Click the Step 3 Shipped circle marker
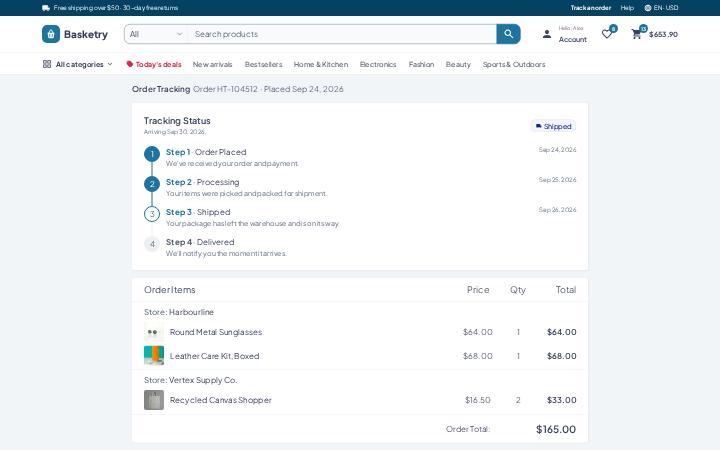 [x=152, y=214]
